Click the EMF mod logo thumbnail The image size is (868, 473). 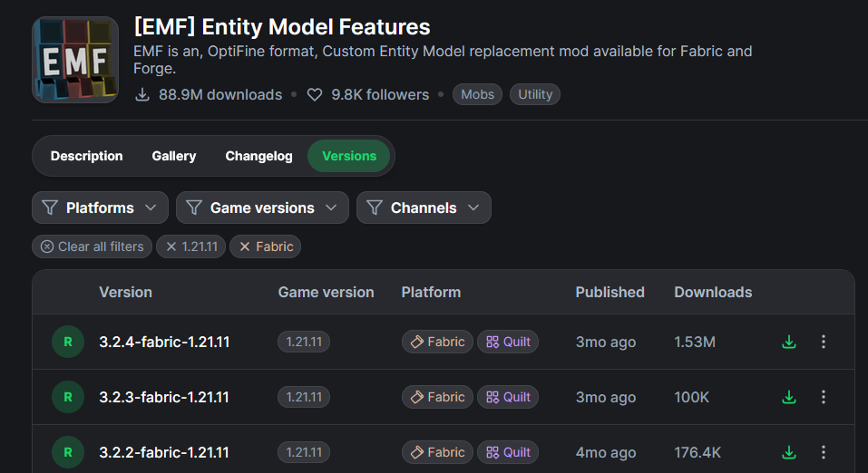[x=75, y=60]
